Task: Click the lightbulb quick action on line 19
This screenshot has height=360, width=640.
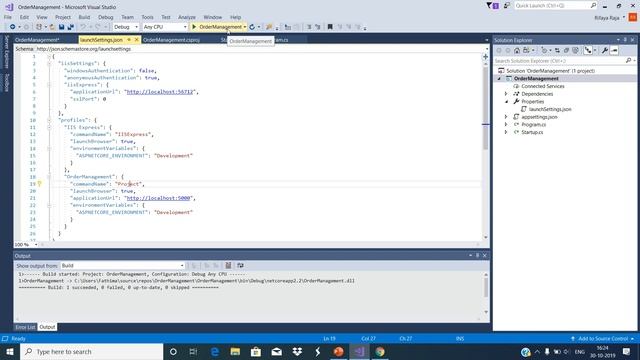Action: coord(40,184)
